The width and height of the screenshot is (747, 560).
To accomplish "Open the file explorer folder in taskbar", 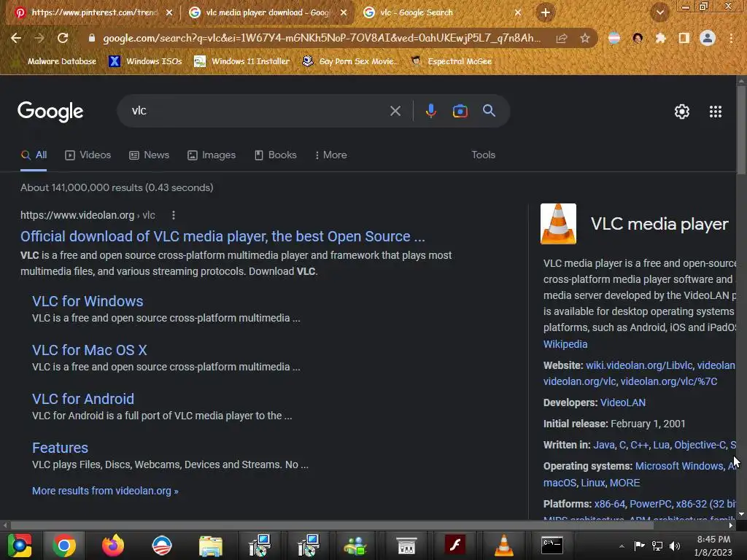I will click(x=211, y=545).
